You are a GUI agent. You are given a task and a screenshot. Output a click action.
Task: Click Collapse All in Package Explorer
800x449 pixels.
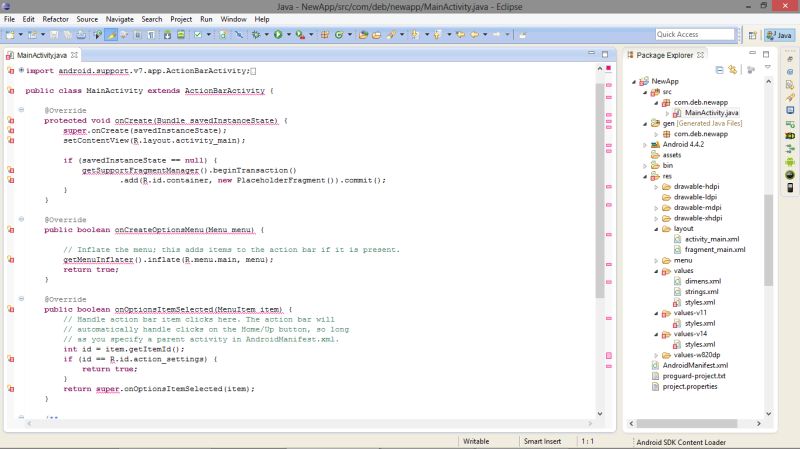point(719,69)
